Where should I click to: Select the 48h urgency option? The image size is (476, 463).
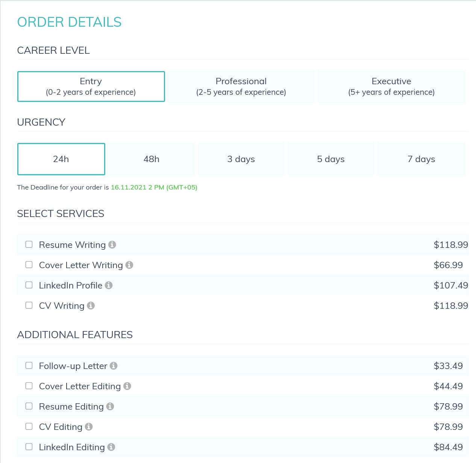point(152,159)
